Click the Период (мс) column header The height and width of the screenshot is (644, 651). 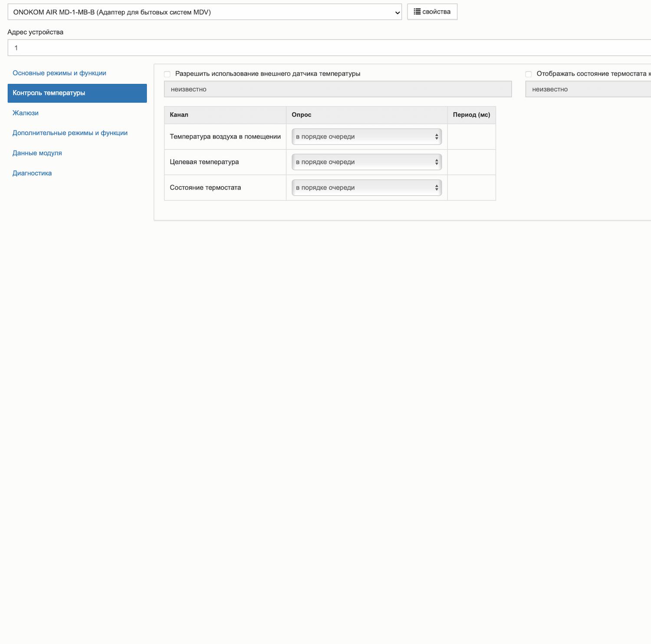coord(471,115)
